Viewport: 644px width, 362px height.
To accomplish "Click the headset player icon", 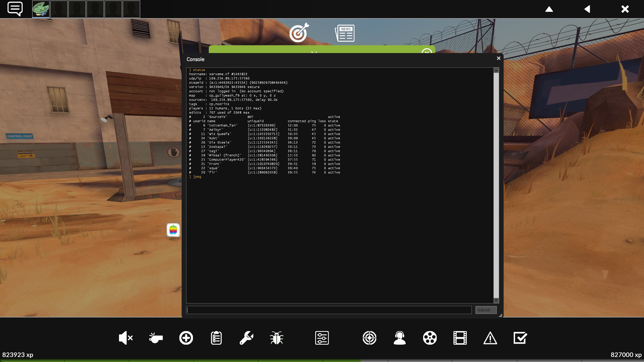I will pyautogui.click(x=399, y=338).
